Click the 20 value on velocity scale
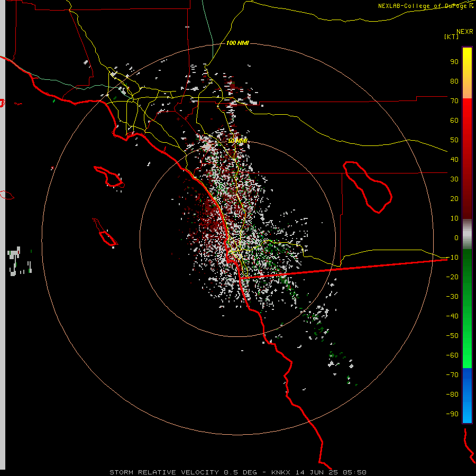 [x=454, y=198]
